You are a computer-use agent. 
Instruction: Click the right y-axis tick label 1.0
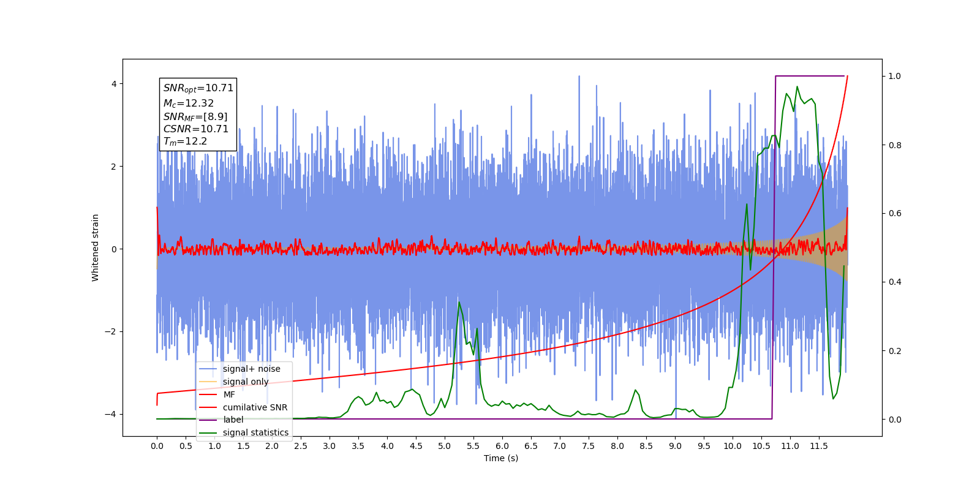pyautogui.click(x=895, y=76)
